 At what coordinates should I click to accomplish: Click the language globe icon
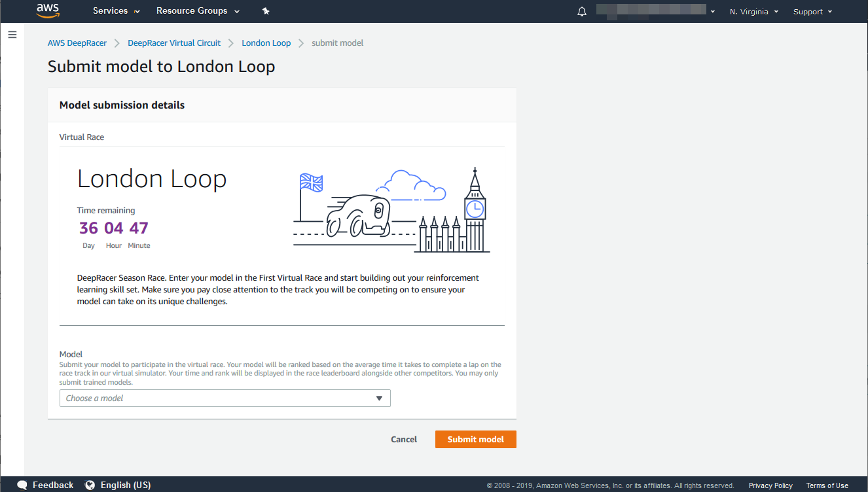(90, 485)
